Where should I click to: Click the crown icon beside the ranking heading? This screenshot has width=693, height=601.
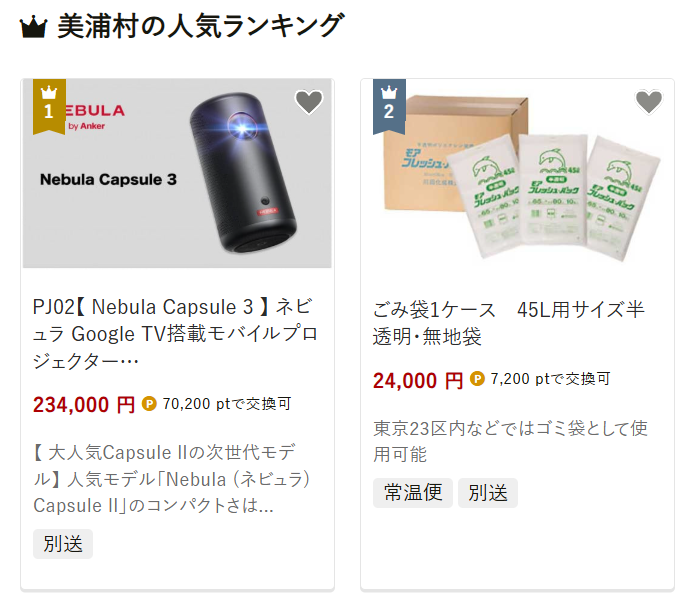coord(34,27)
